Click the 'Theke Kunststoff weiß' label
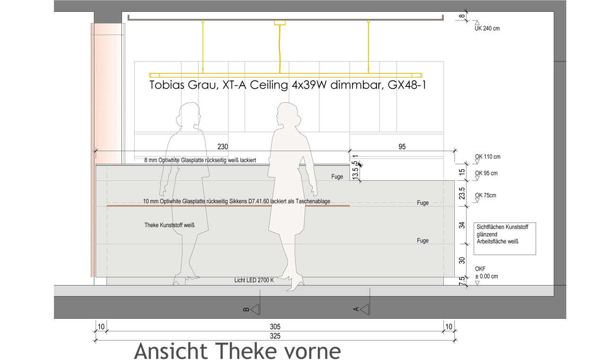Viewport: 615px width, 364px height. 169,225
